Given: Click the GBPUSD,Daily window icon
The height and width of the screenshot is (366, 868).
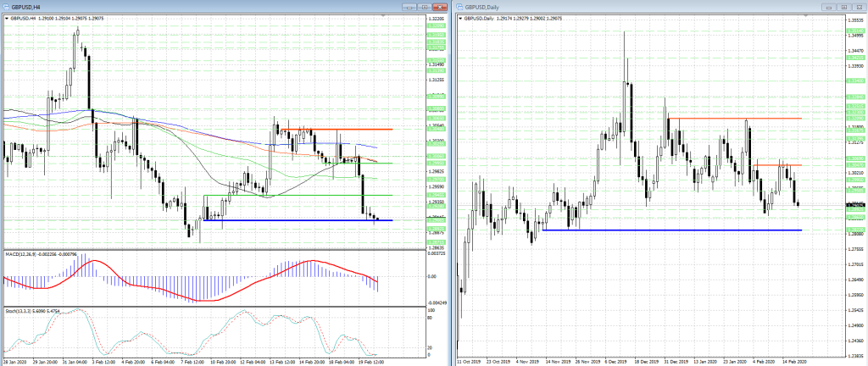Looking at the screenshot, I should click(x=462, y=6).
